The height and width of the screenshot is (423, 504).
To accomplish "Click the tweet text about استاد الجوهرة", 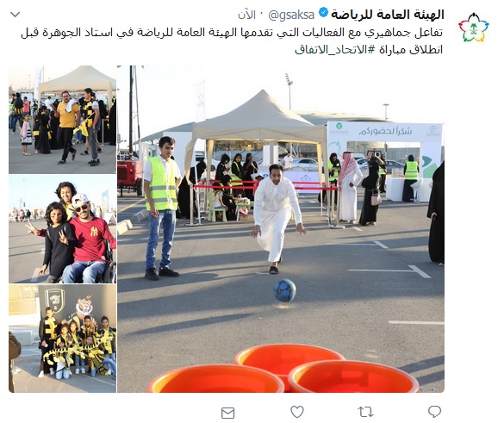I will pos(232,40).
